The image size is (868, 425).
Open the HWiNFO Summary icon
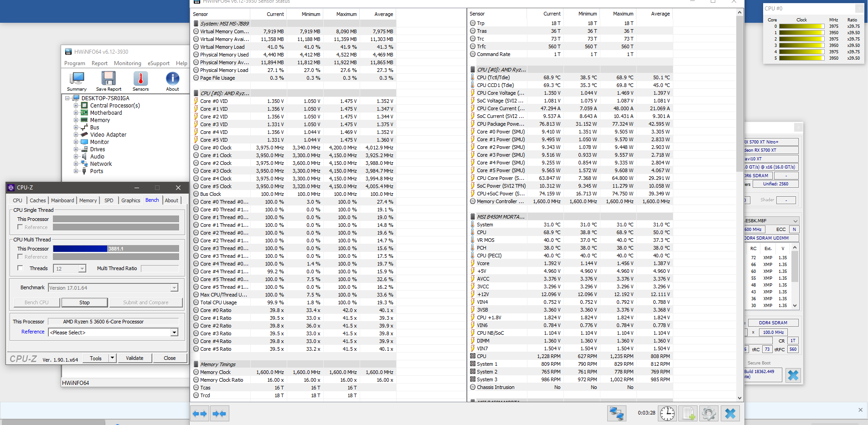tap(77, 81)
